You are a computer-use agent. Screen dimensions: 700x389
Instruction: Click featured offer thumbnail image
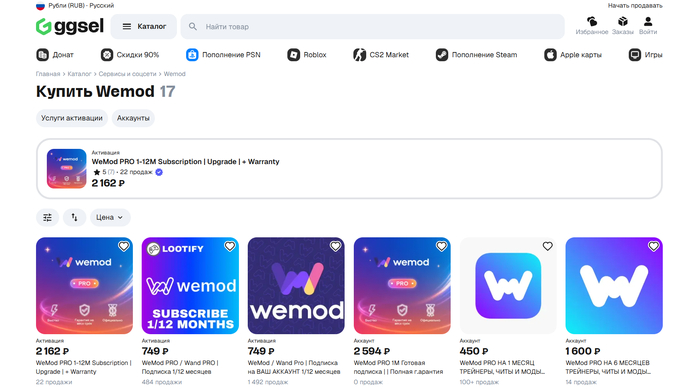[67, 169]
